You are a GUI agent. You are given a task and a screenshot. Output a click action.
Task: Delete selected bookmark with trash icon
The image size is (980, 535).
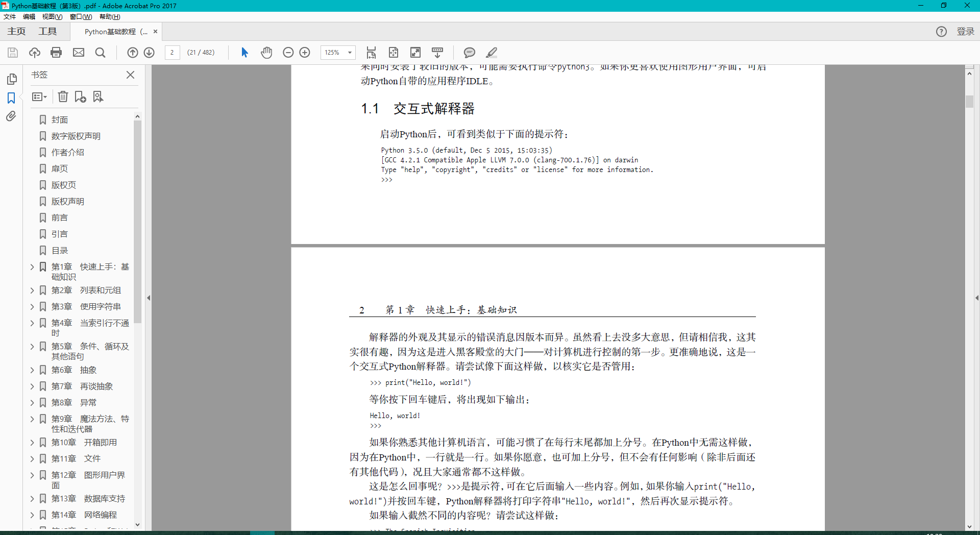pyautogui.click(x=63, y=96)
